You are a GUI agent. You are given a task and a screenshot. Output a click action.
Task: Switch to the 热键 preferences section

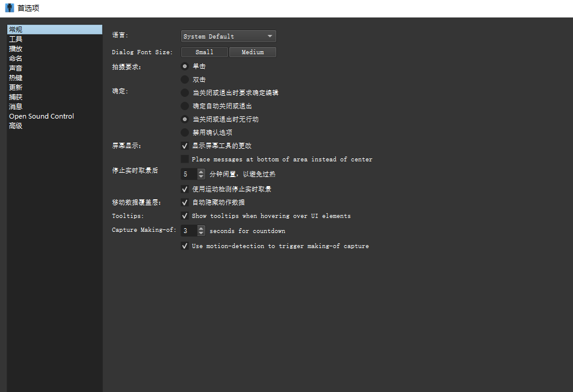(x=16, y=78)
